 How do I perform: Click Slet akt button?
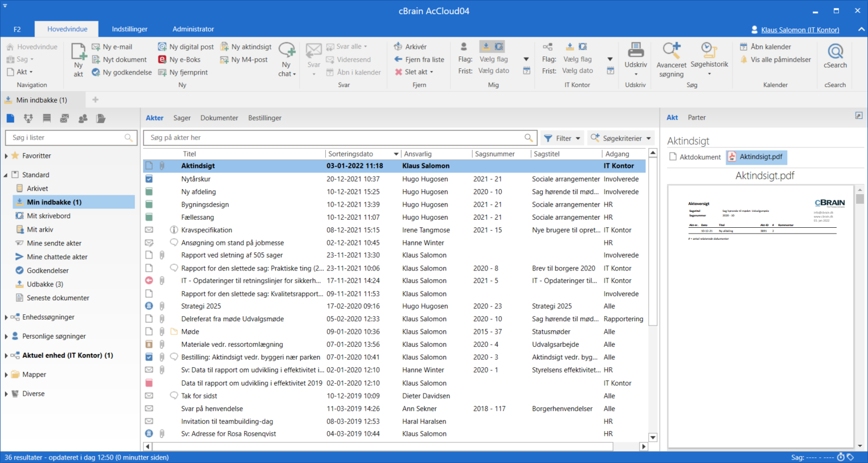[414, 72]
